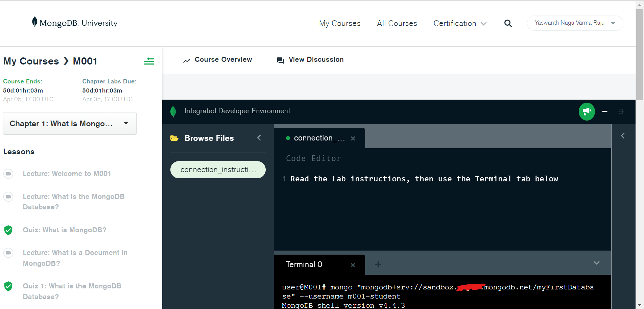
Task: Open the My Courses navigation link
Action: point(340,23)
